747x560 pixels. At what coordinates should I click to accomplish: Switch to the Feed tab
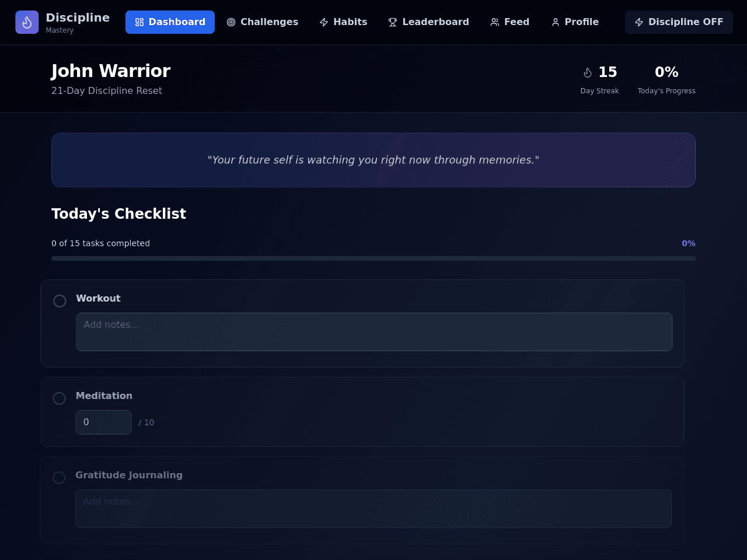510,22
